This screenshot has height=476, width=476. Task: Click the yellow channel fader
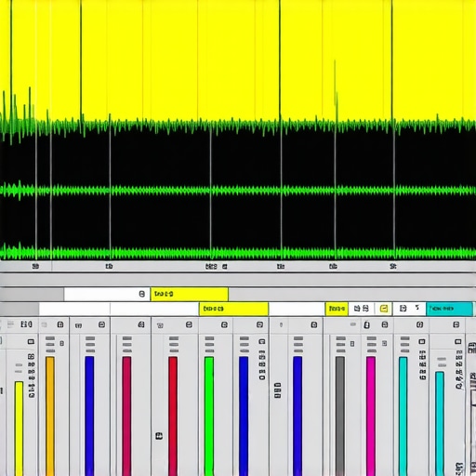pyautogui.click(x=19, y=429)
